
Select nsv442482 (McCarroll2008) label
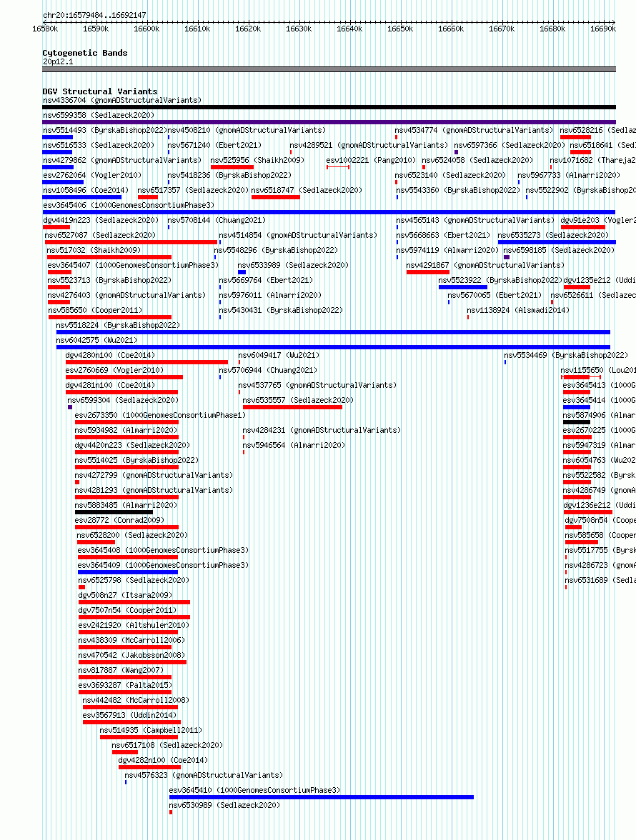point(136,700)
